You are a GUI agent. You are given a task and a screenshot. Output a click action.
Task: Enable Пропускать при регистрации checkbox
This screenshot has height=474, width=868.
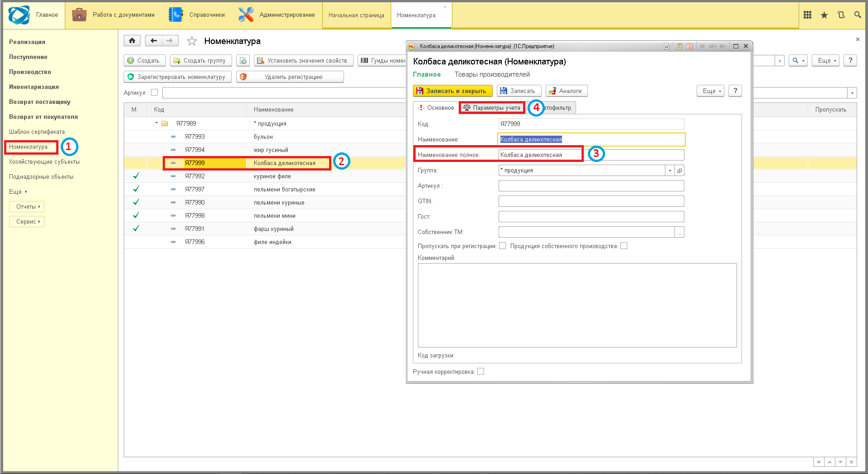pyautogui.click(x=502, y=246)
